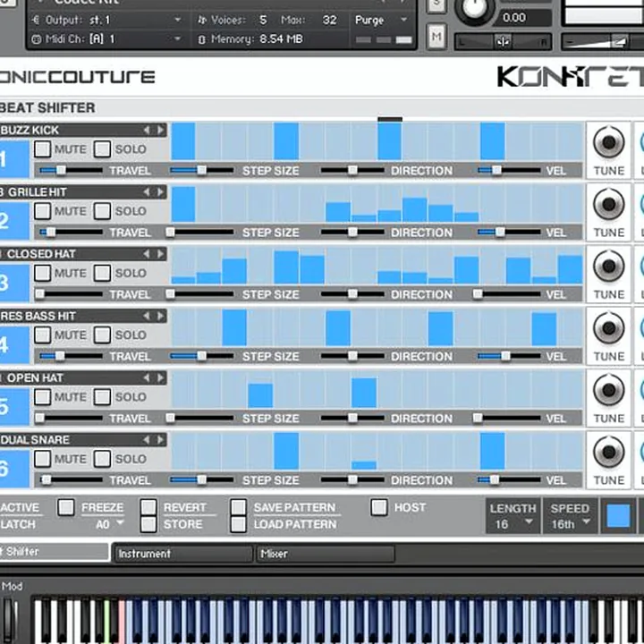Click the Res Bass Hit Tune knob
This screenshot has width=644, height=644.
pos(609,328)
